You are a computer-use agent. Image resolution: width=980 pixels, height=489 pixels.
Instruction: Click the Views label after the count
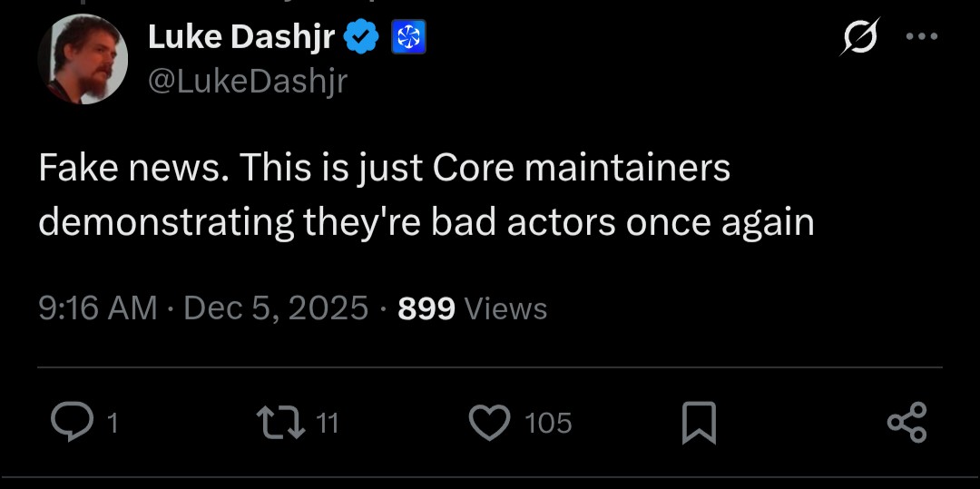click(x=505, y=309)
